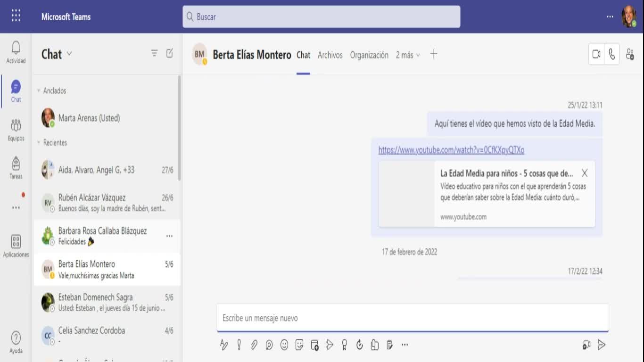Schedule a meeting from the compose toolbar
The width and height of the screenshot is (644, 362).
point(314,345)
